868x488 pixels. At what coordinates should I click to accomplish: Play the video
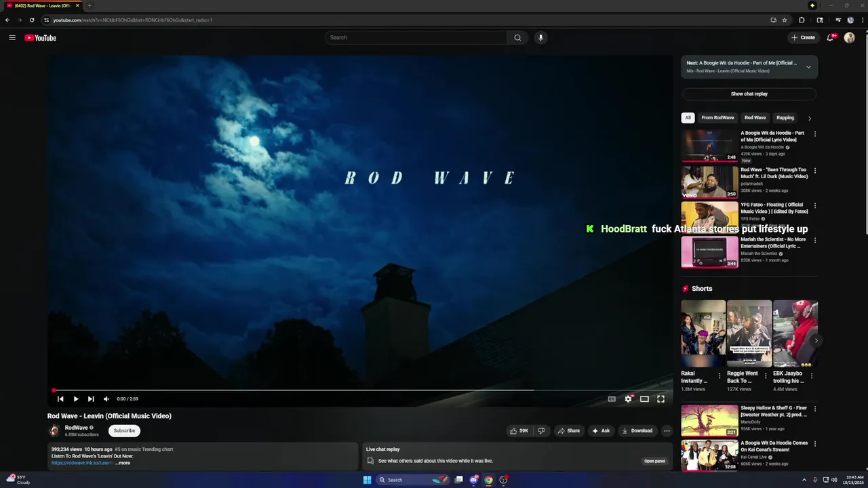[x=75, y=399]
